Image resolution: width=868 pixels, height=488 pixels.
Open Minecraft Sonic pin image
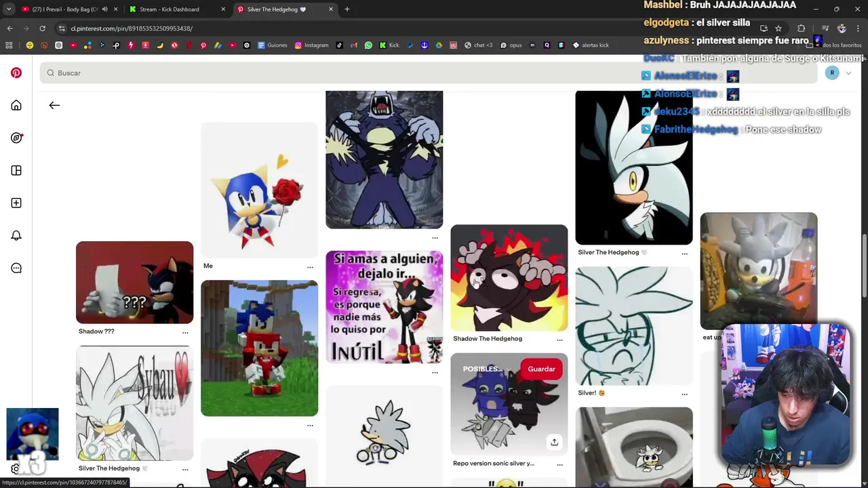[259, 348]
